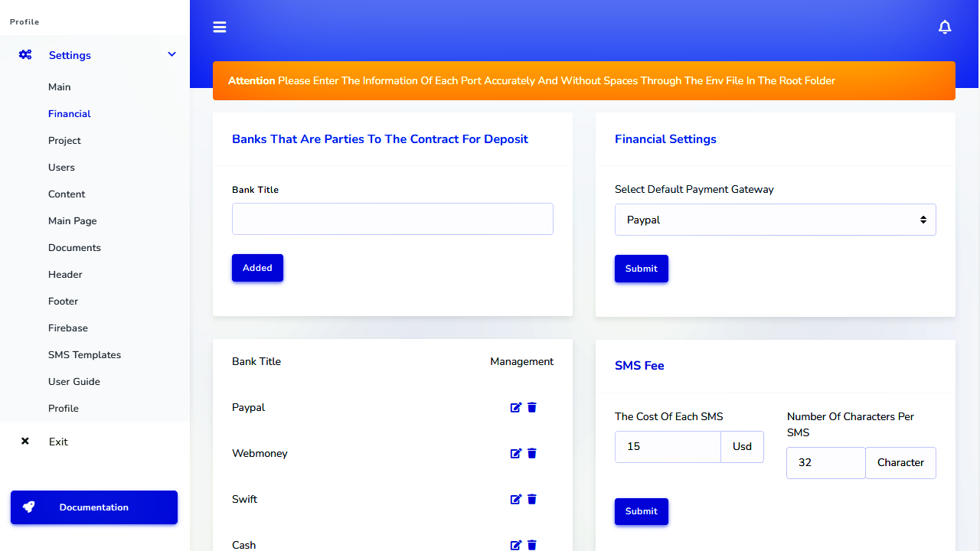Click the cost of each SMS field
980x551 pixels.
click(x=667, y=446)
